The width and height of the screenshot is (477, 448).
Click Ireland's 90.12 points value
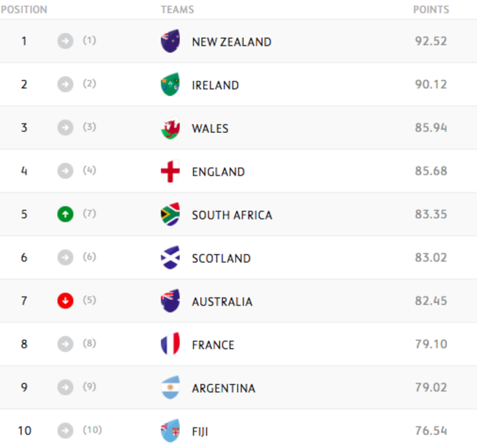point(430,84)
